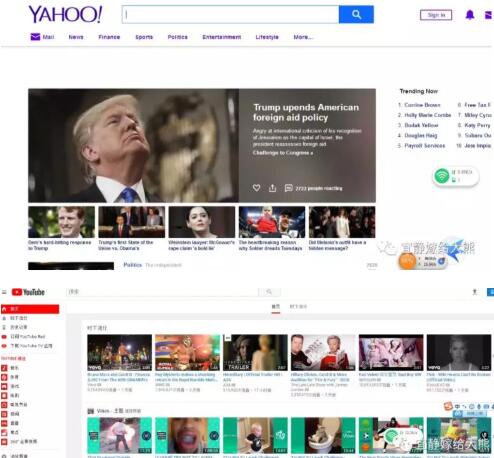Open the Trump upends American foreign aid headline
This screenshot has height=458, width=494.
pyautogui.click(x=306, y=112)
